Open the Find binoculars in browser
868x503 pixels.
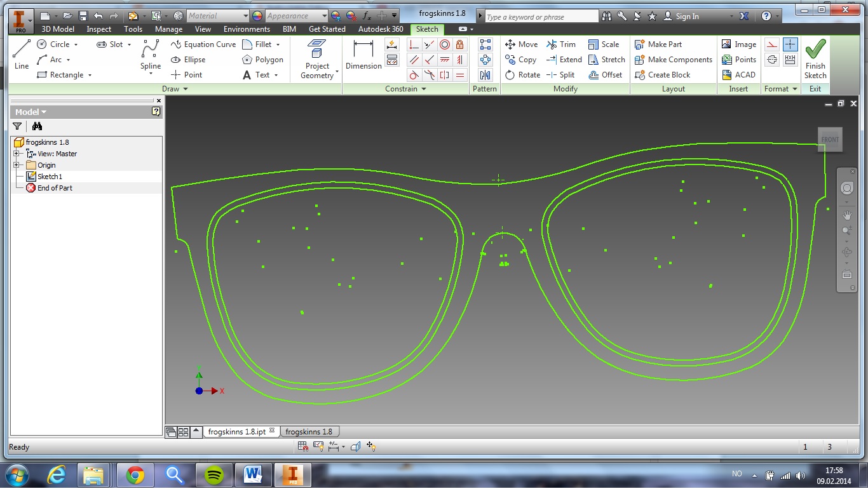coord(37,126)
